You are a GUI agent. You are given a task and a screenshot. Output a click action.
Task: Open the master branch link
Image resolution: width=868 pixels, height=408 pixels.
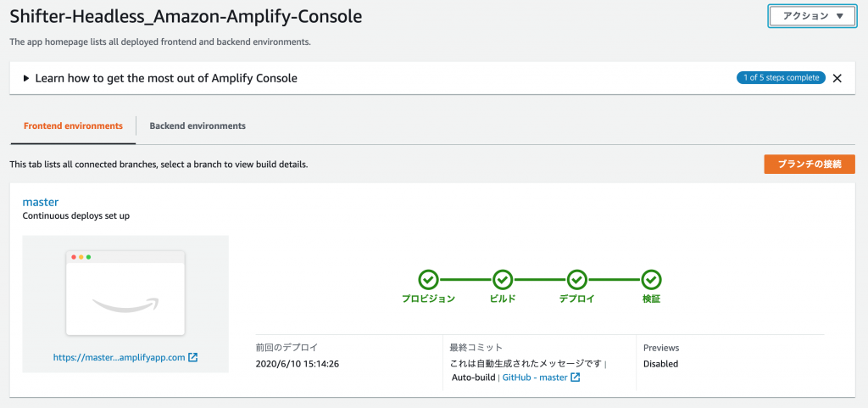point(41,202)
